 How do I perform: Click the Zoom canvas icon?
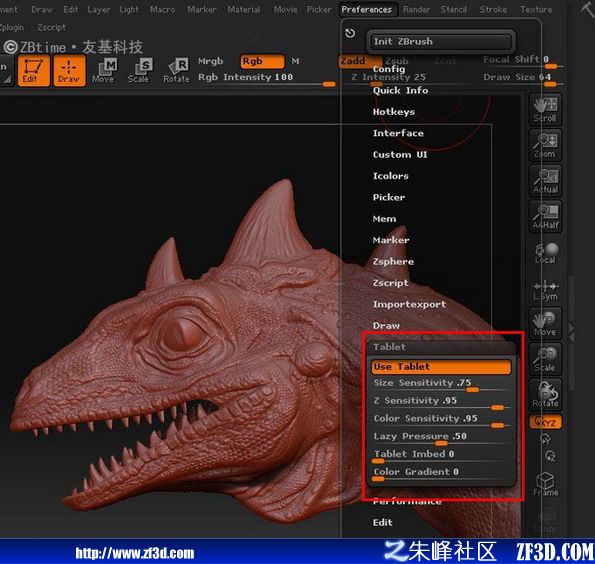545,145
